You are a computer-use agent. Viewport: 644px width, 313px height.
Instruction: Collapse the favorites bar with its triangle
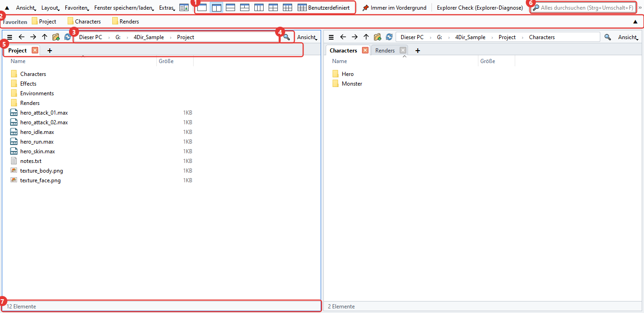point(635,22)
